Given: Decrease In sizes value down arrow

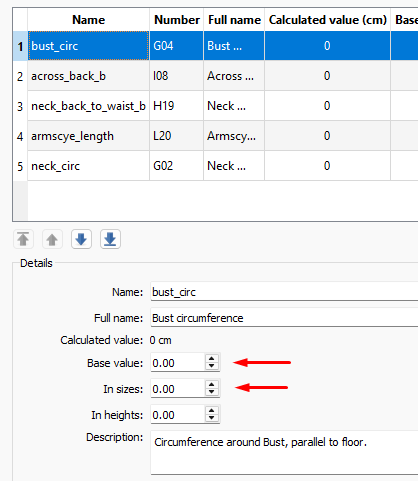Looking at the screenshot, I should point(212,392).
